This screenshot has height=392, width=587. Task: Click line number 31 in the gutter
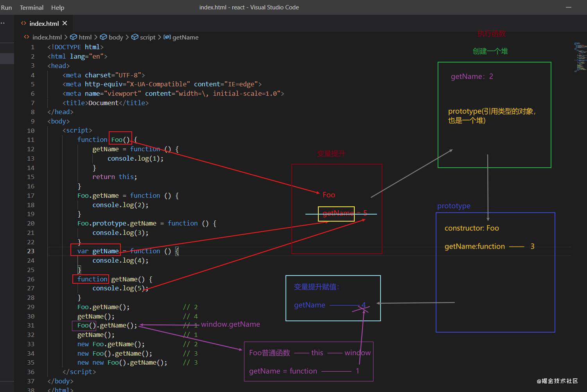(x=31, y=326)
